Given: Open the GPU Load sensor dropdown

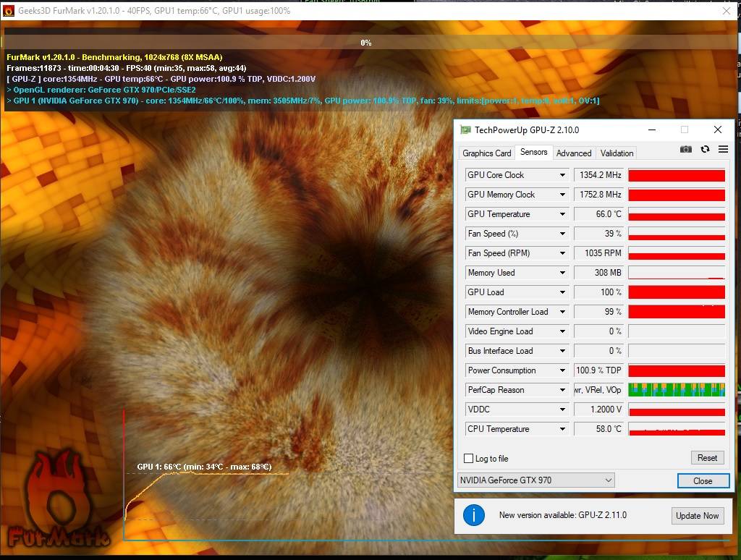Looking at the screenshot, I should click(x=562, y=292).
